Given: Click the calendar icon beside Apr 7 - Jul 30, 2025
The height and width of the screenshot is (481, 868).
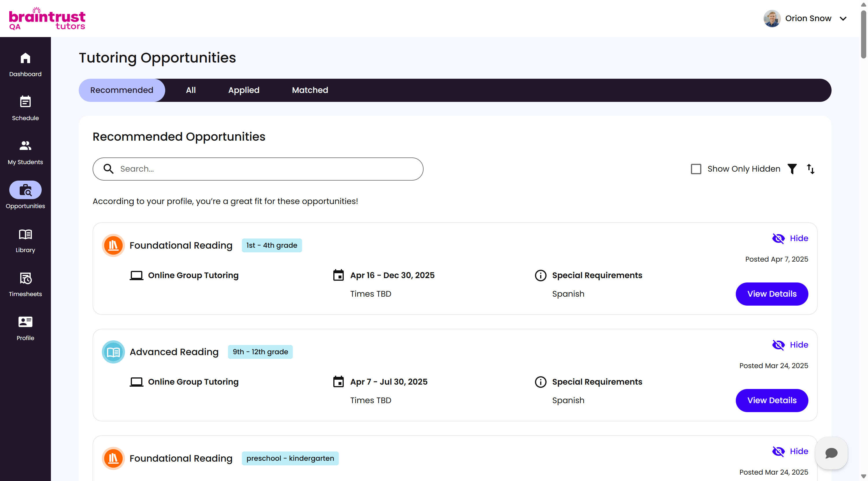Looking at the screenshot, I should click(x=338, y=381).
